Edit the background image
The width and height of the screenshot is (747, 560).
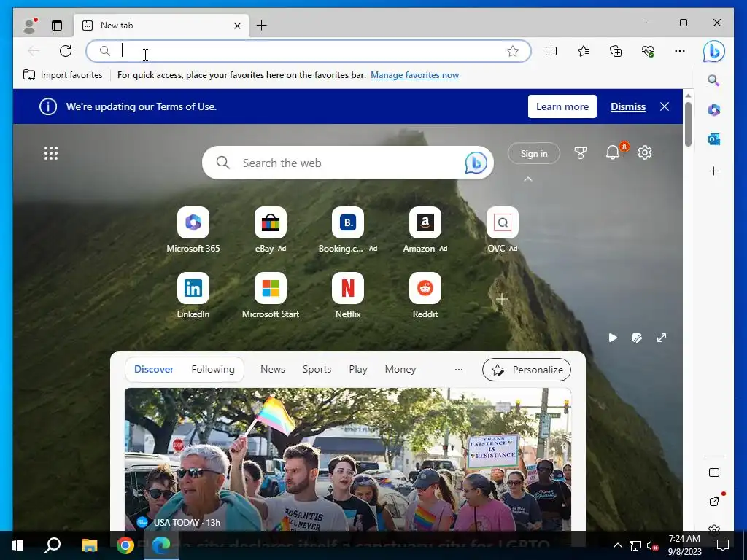(x=637, y=338)
